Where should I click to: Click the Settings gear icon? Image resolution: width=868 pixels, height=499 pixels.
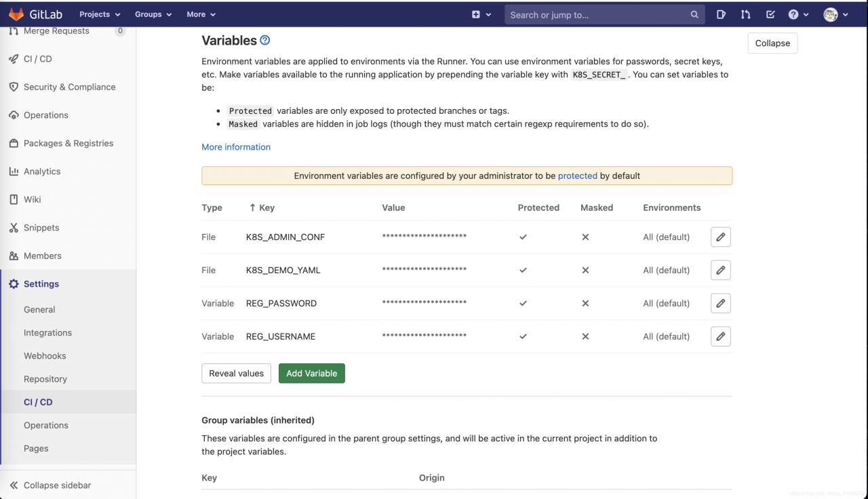coord(14,284)
